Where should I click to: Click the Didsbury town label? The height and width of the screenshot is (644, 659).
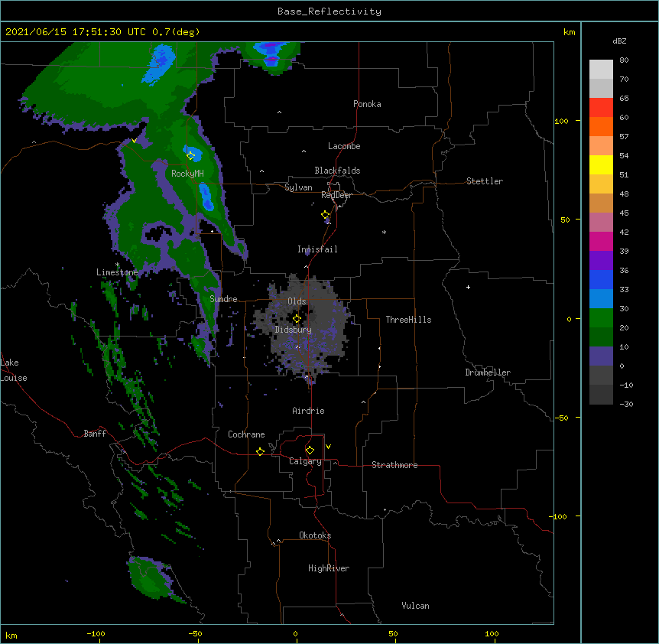[x=294, y=330]
